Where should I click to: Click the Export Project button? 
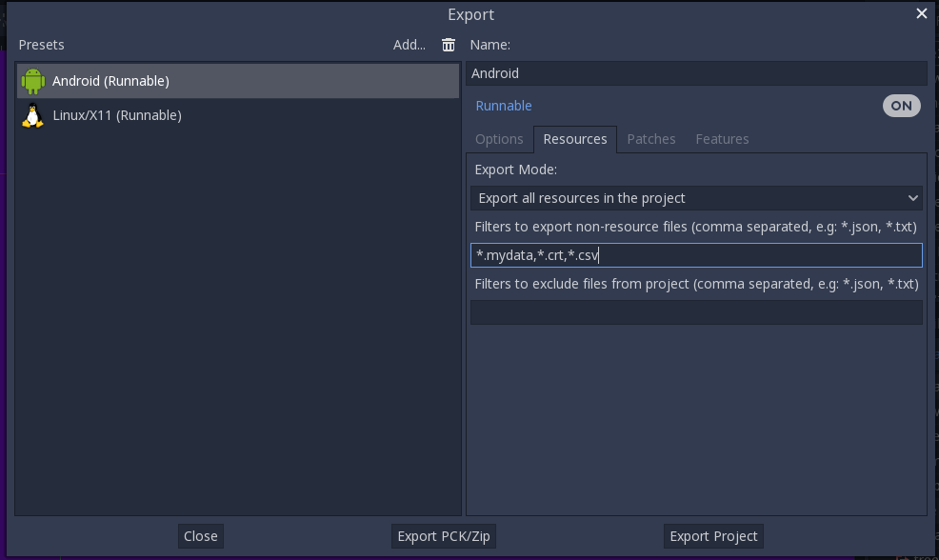tap(713, 536)
